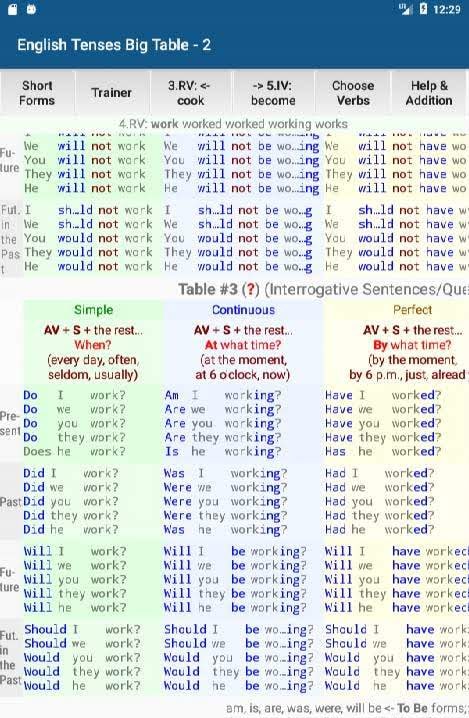Open the Trainer button

coord(112,93)
